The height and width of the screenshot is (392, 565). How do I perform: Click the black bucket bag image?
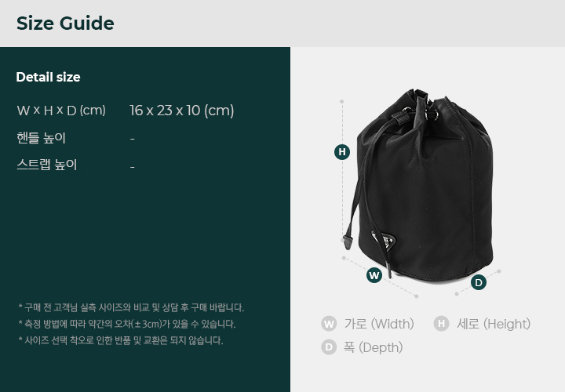click(419, 185)
